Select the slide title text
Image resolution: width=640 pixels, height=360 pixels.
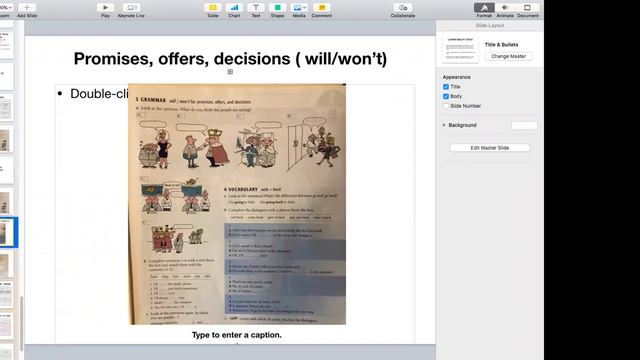tap(230, 58)
